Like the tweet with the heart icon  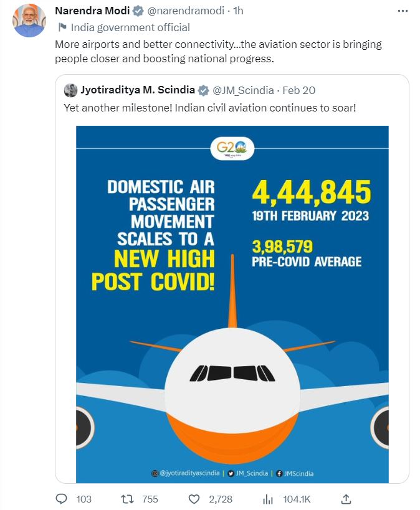pos(194,499)
